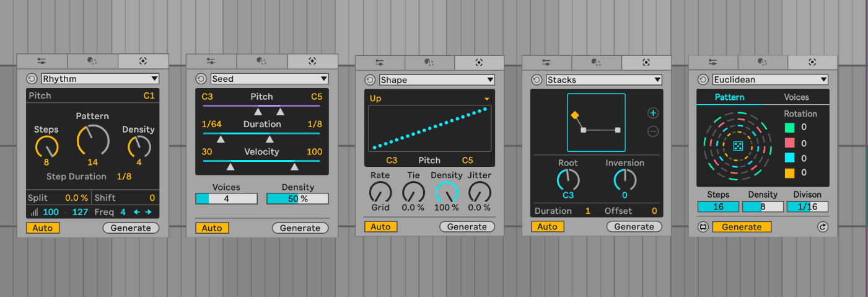Click the round icon left of Euclidean Generate
Screen dimensions: 868x297
703,227
